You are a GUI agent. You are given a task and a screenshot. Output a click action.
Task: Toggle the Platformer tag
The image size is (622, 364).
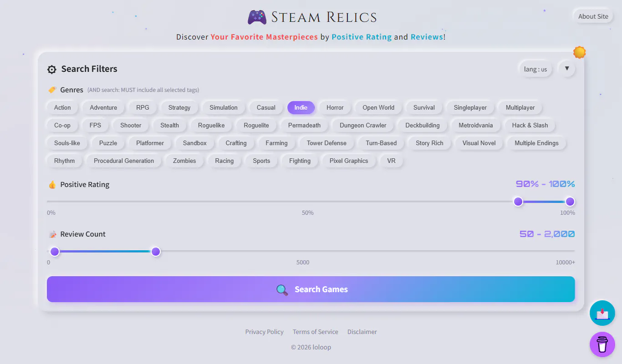[150, 143]
